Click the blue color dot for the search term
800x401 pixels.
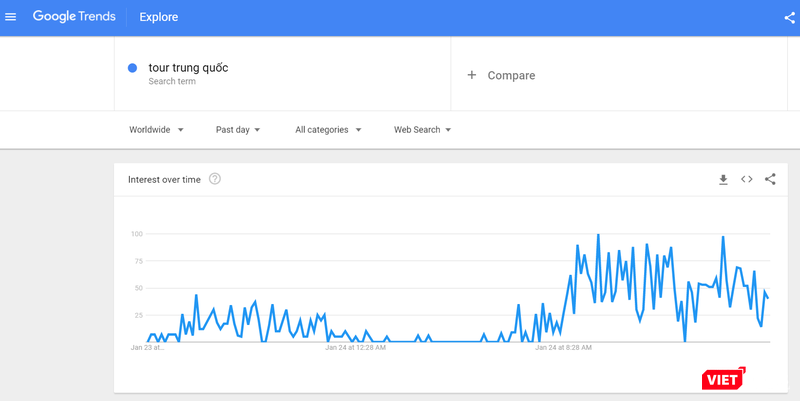click(132, 68)
